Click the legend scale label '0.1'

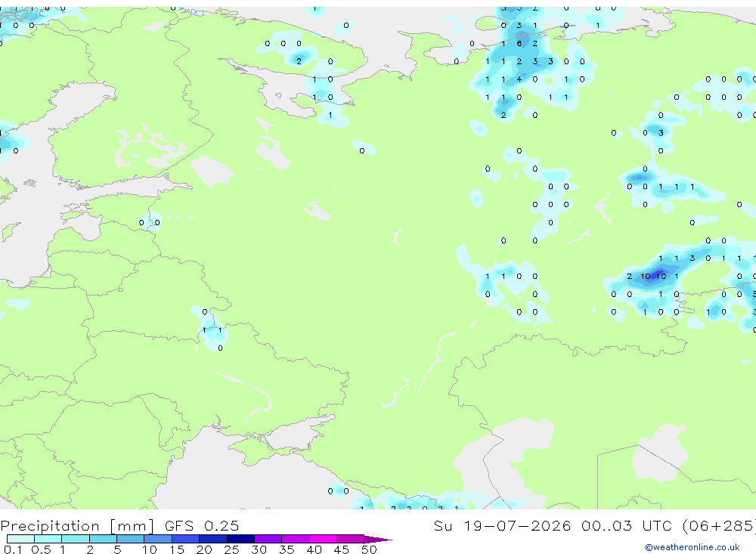click(13, 549)
